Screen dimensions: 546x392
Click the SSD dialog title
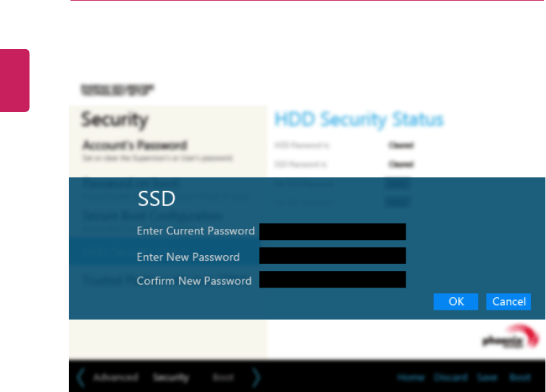point(157,200)
